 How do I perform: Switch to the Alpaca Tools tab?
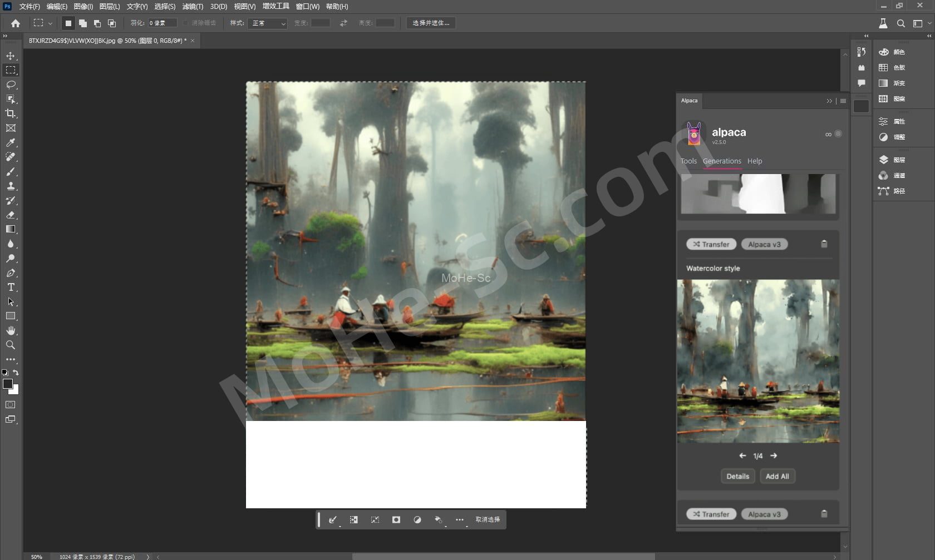(688, 161)
